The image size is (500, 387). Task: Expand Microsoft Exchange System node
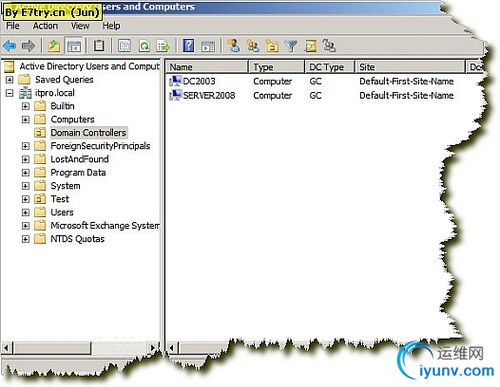(x=25, y=226)
